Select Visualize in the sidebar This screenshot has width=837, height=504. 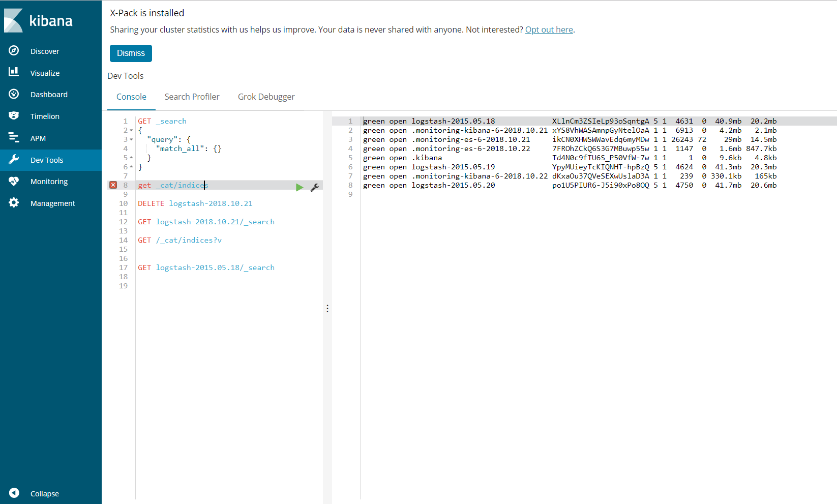click(45, 73)
